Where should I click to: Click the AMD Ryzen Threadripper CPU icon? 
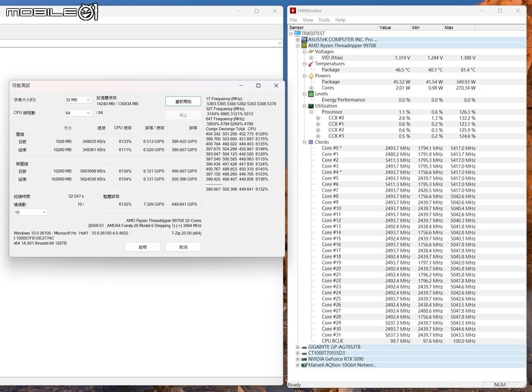coord(304,46)
